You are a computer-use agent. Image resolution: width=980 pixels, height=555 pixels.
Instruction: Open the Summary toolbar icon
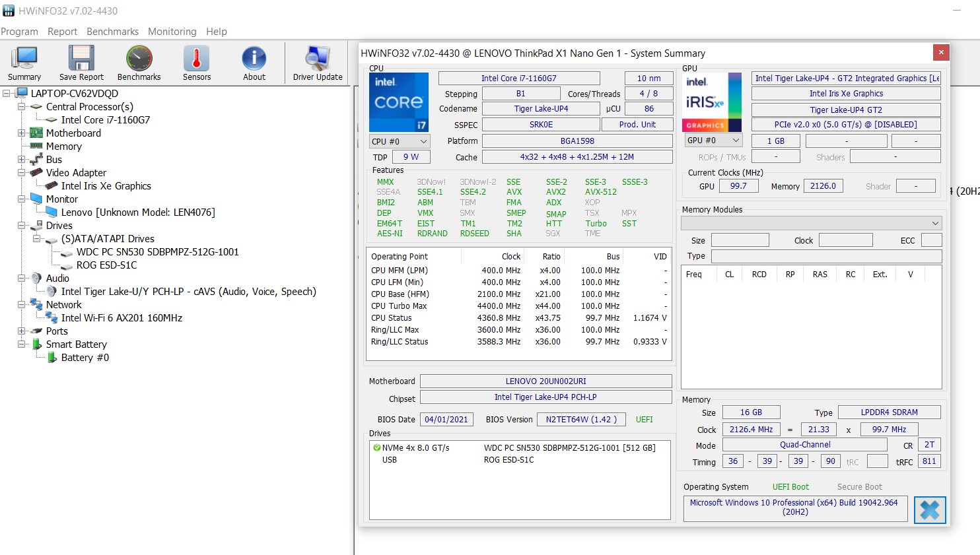(24, 63)
